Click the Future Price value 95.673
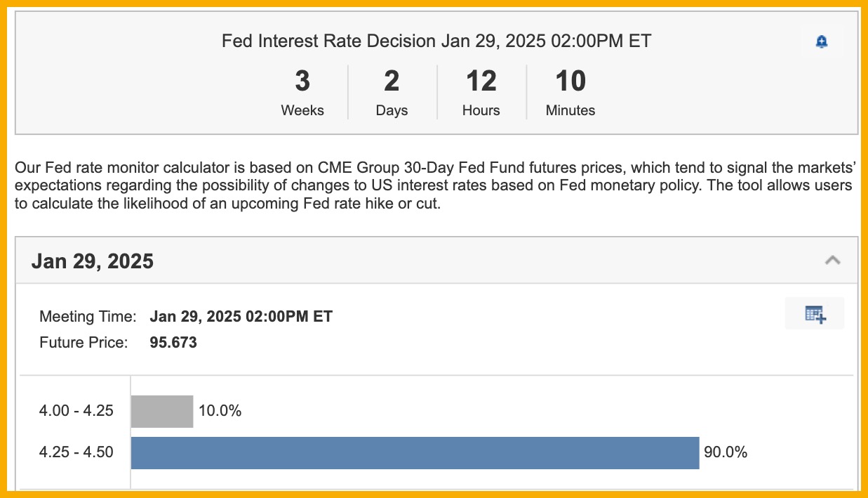 click(x=173, y=343)
